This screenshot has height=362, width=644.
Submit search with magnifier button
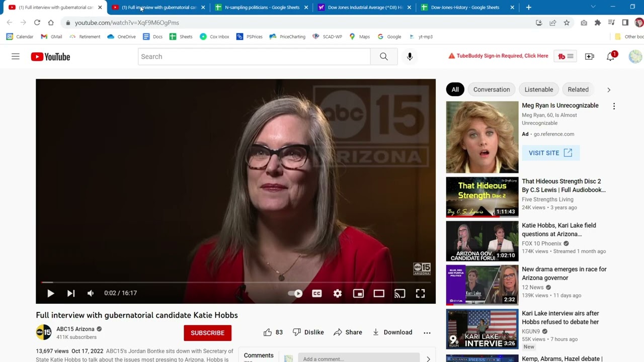click(x=384, y=56)
